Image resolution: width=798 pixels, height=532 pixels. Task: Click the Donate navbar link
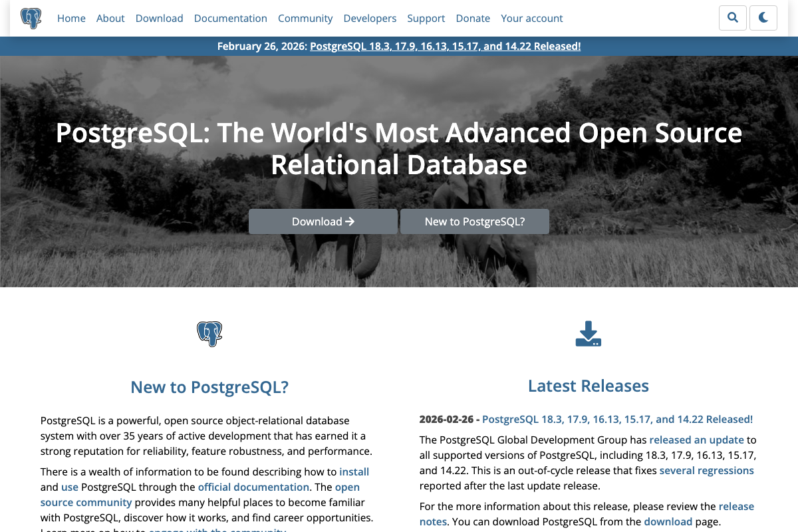tap(473, 19)
